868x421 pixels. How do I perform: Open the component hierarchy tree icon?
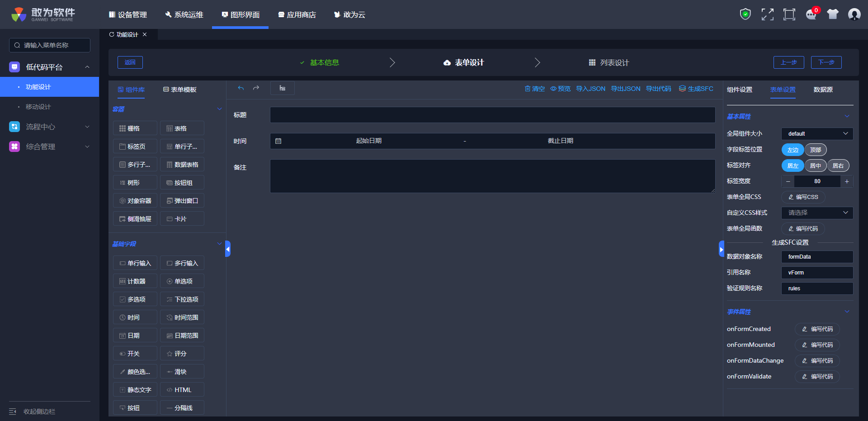[x=282, y=88]
